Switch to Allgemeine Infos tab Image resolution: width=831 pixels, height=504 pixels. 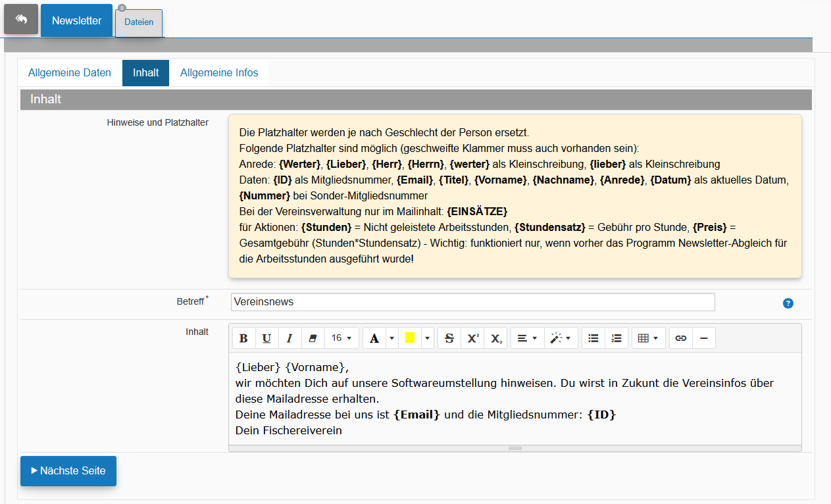pyautogui.click(x=219, y=73)
